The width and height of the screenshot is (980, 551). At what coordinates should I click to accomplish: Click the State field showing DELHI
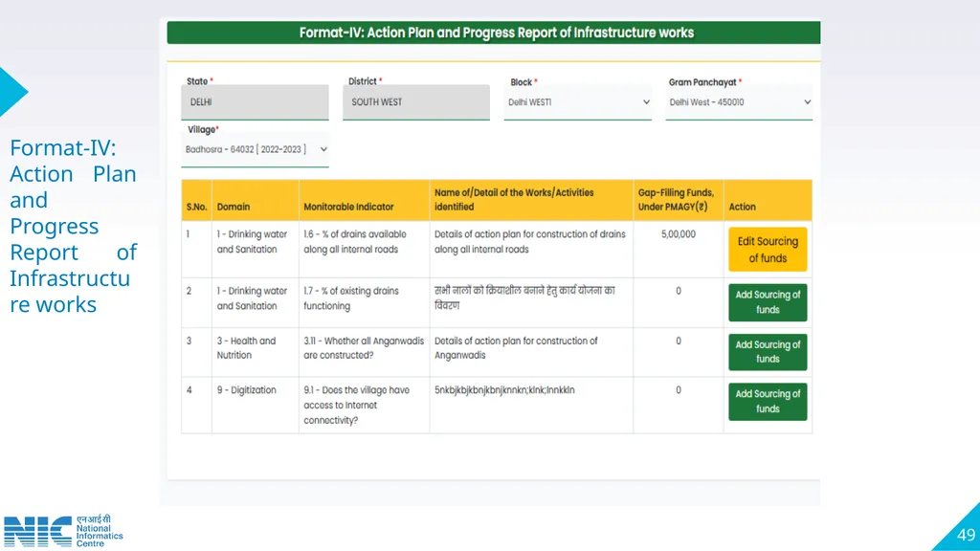click(x=255, y=101)
